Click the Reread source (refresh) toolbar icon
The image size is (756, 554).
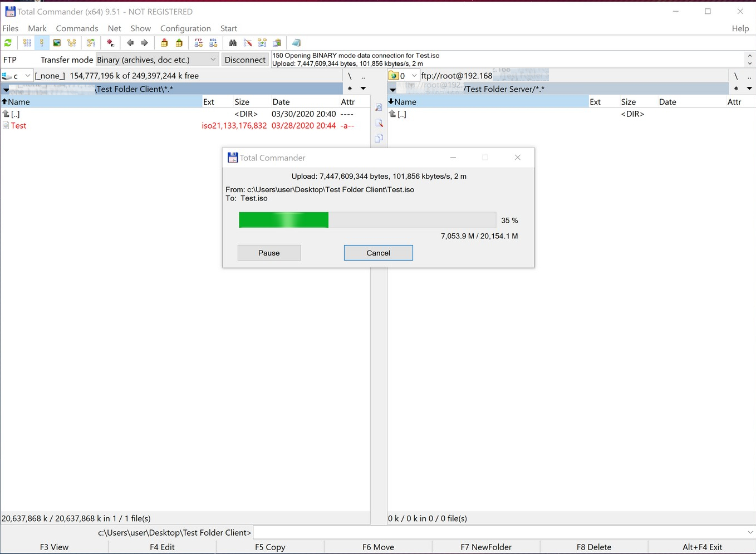click(8, 43)
